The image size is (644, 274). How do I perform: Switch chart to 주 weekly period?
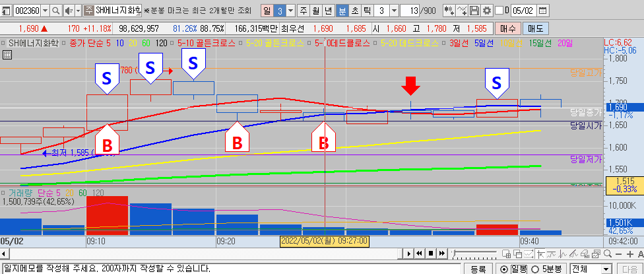303,11
